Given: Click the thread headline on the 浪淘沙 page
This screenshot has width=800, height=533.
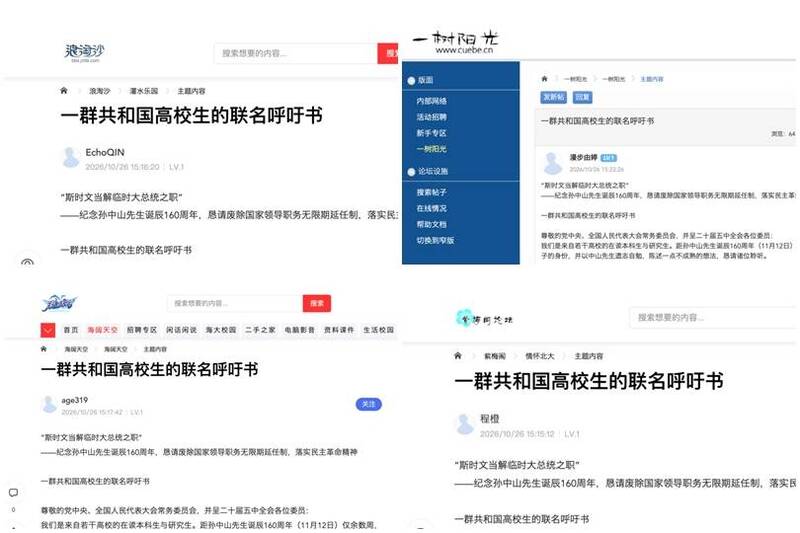Looking at the screenshot, I should (x=191, y=115).
